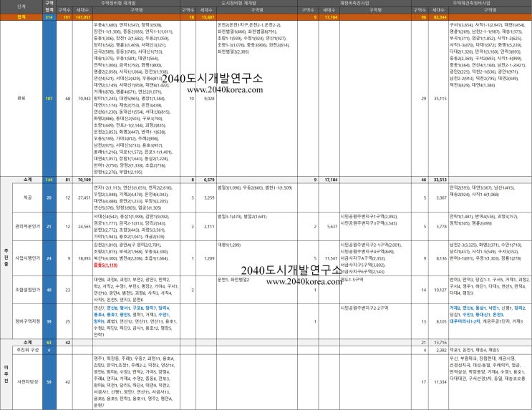
Task: Click the 도시정비형 재개발 header
Action: pyautogui.click(x=239, y=3)
